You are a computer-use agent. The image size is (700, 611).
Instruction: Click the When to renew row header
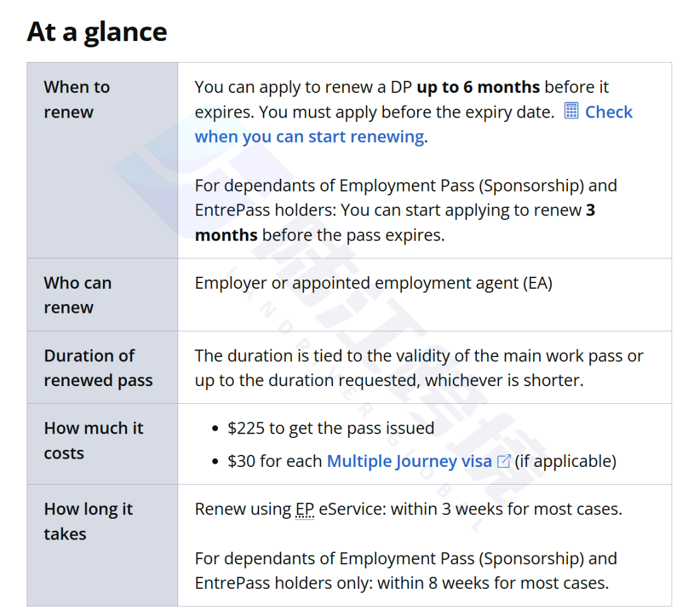[102, 160]
